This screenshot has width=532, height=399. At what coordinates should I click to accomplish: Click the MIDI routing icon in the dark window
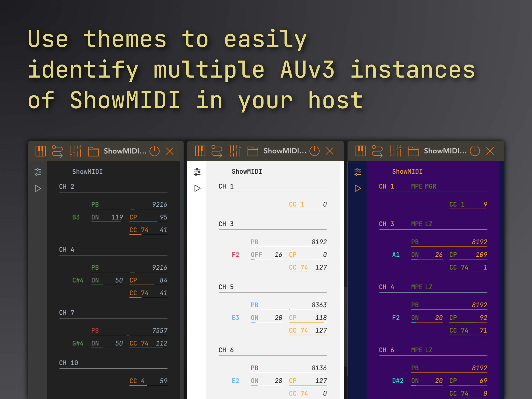pyautogui.click(x=57, y=151)
